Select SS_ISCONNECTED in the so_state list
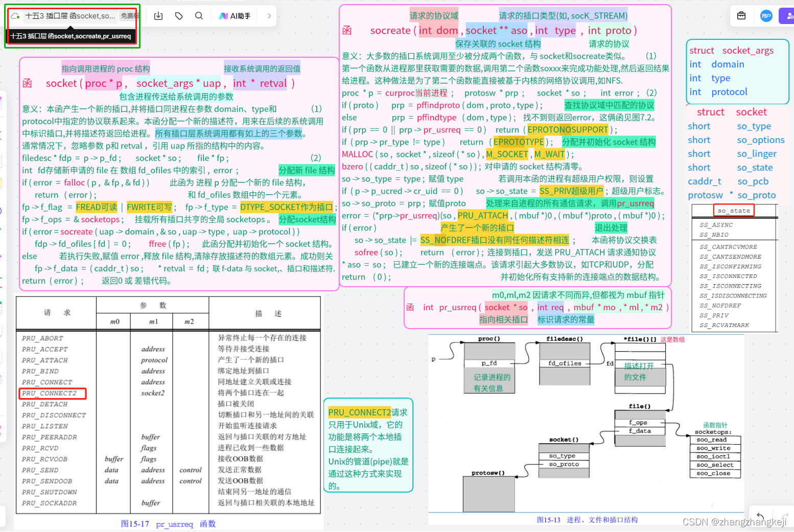The height and width of the screenshot is (532, 794). (x=728, y=276)
